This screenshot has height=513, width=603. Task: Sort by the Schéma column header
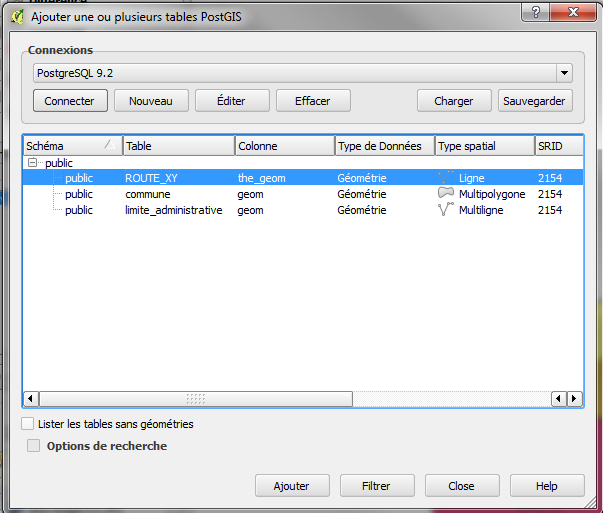[x=72, y=146]
